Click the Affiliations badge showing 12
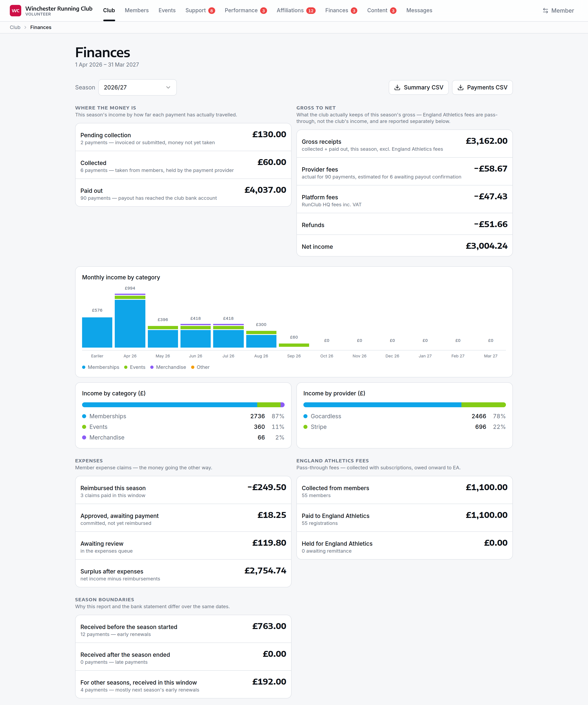Viewport: 588px width, 705px height. pyautogui.click(x=311, y=11)
